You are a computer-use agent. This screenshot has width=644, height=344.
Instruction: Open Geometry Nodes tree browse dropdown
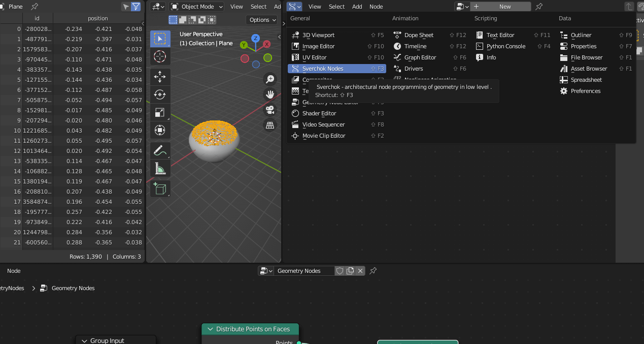click(266, 271)
